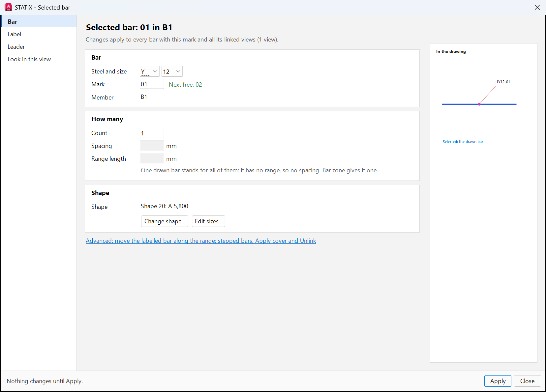Click the disabled Spacing field
Screen dimensions: 546x392
click(152, 146)
